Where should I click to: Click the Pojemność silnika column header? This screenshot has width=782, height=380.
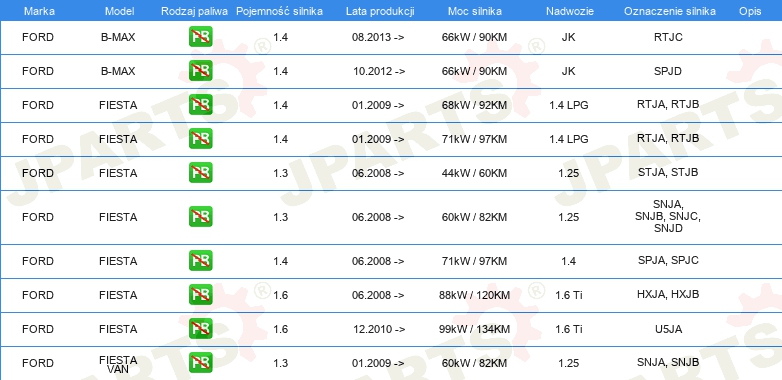[279, 11]
